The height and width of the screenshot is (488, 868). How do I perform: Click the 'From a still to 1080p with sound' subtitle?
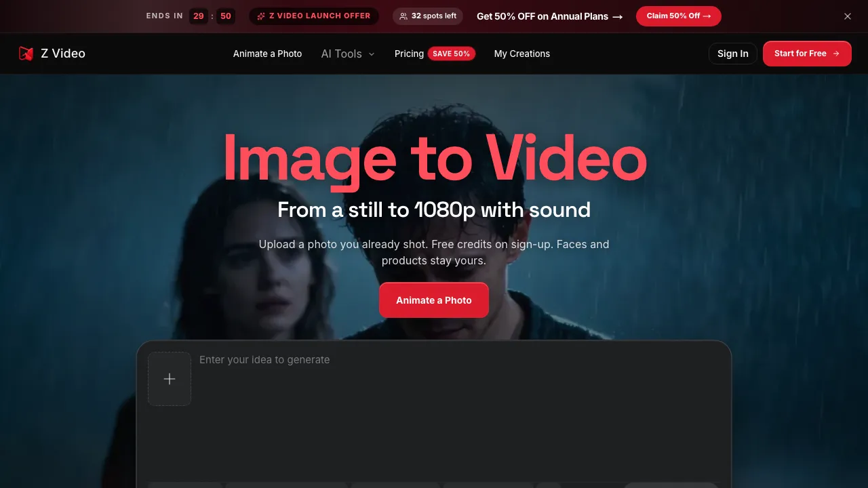[x=434, y=210]
